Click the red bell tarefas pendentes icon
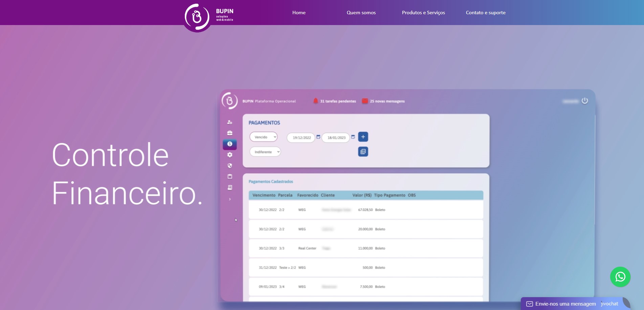This screenshot has height=310, width=644. point(315,101)
